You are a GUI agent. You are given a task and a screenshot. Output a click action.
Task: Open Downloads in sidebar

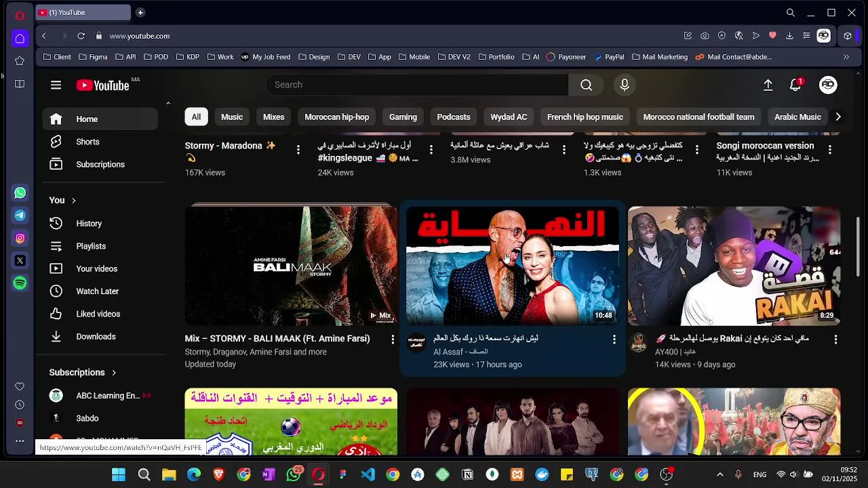100,337
